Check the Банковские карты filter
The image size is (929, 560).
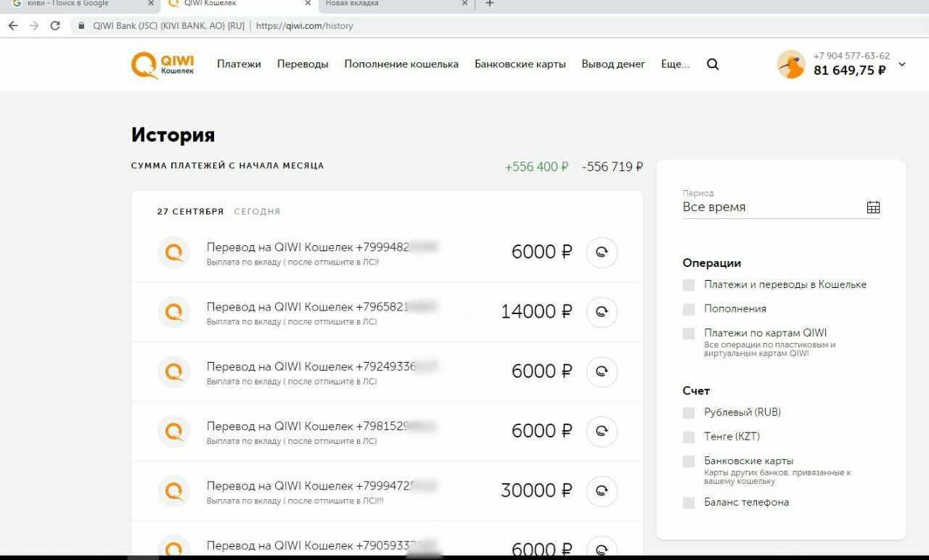pos(689,461)
